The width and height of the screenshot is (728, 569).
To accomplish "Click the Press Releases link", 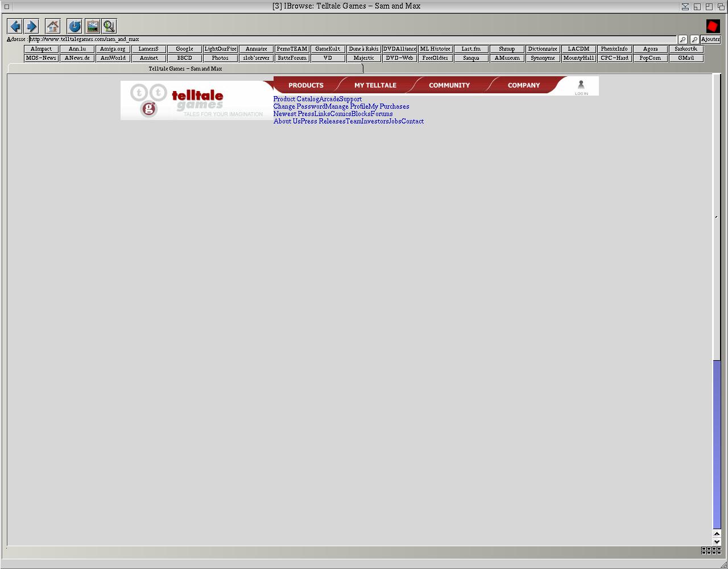I will [x=323, y=121].
